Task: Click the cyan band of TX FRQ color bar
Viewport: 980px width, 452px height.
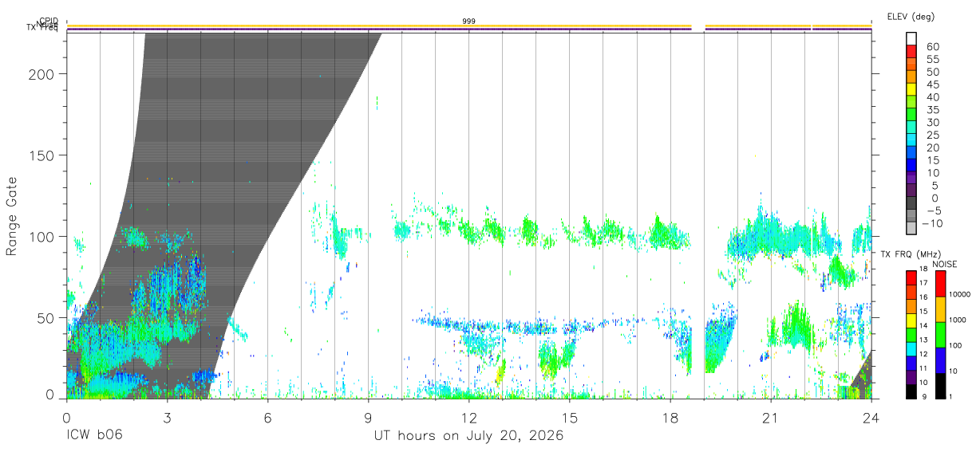Action: 911,348
